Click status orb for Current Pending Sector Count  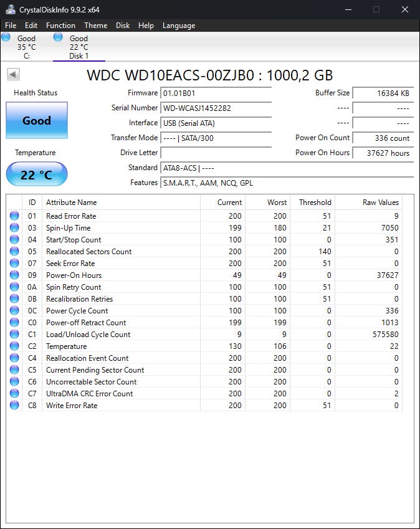(14, 369)
